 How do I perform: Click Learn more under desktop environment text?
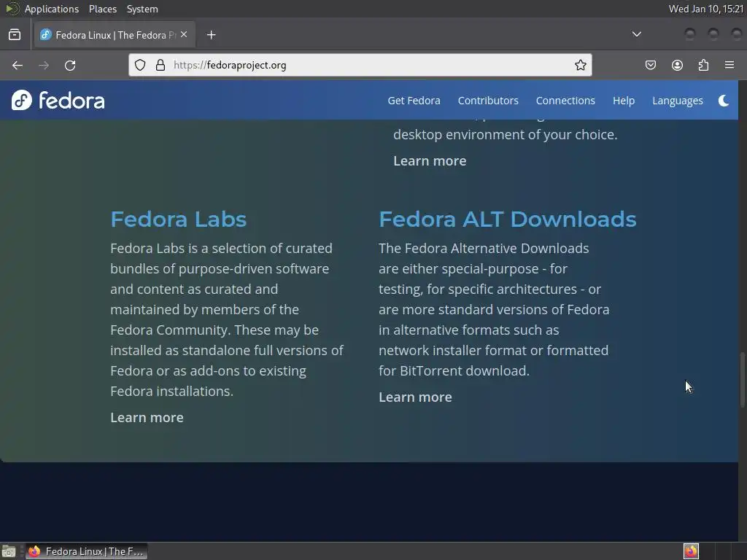point(430,161)
